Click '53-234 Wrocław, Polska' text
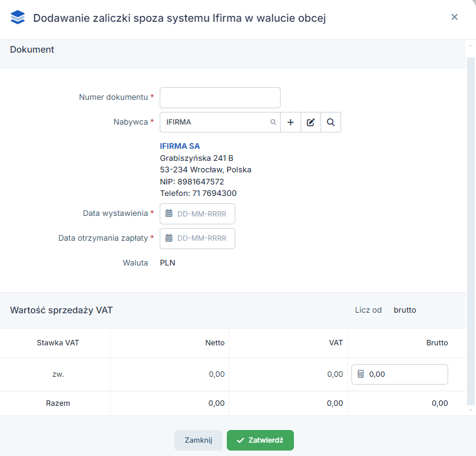 206,170
